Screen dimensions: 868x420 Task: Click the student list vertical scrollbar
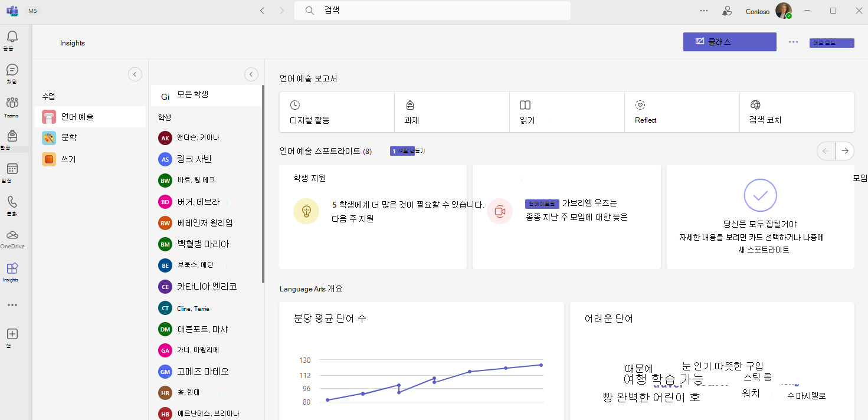(x=263, y=185)
